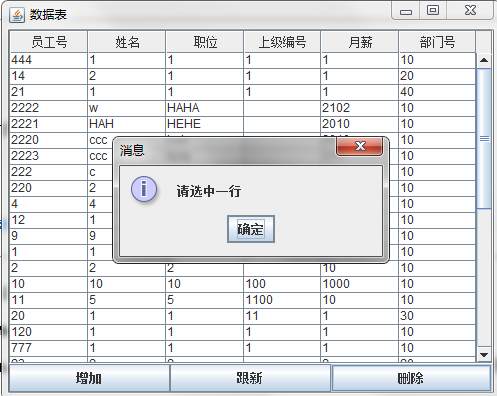497x396 pixels.
Task: Select the 员工号 column header
Action: 49,42
